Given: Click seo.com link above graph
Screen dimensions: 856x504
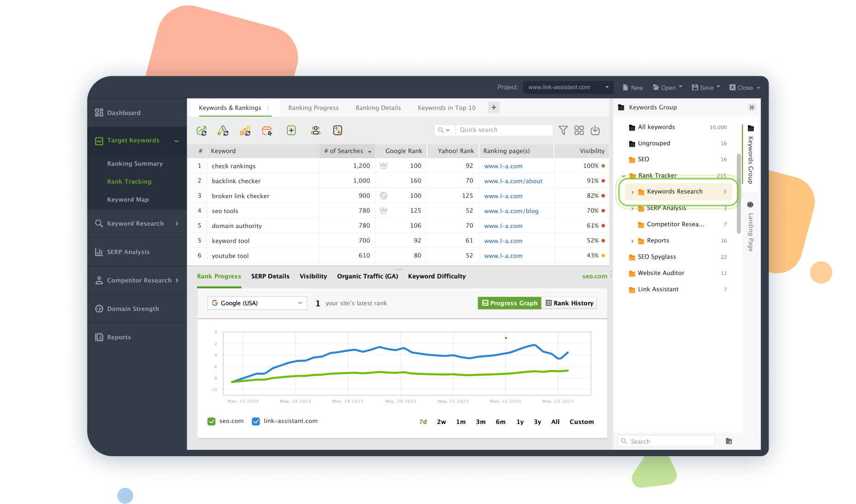Looking at the screenshot, I should [595, 276].
